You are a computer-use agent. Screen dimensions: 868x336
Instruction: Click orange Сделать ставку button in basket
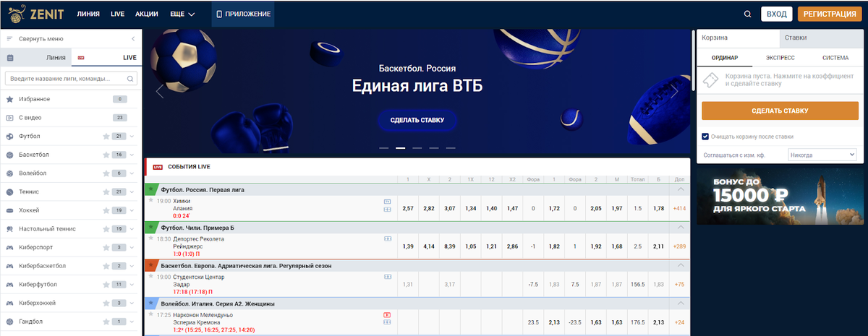(x=779, y=111)
